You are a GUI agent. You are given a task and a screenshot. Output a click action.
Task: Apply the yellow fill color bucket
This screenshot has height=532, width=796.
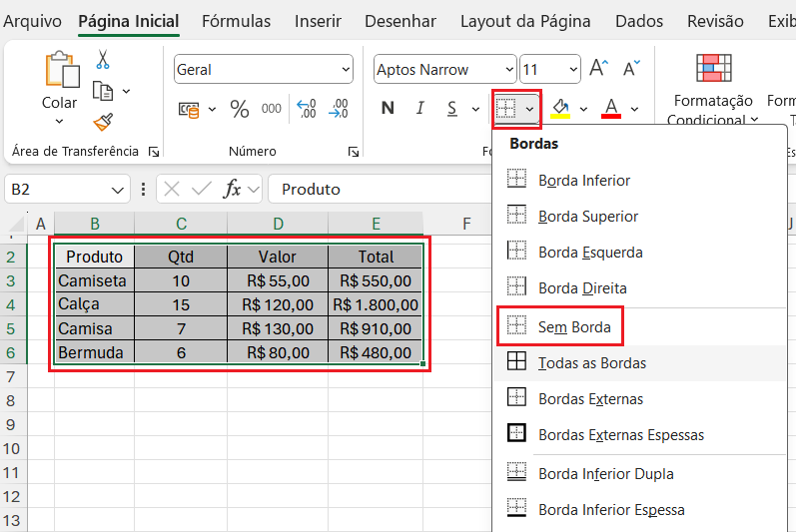point(560,109)
